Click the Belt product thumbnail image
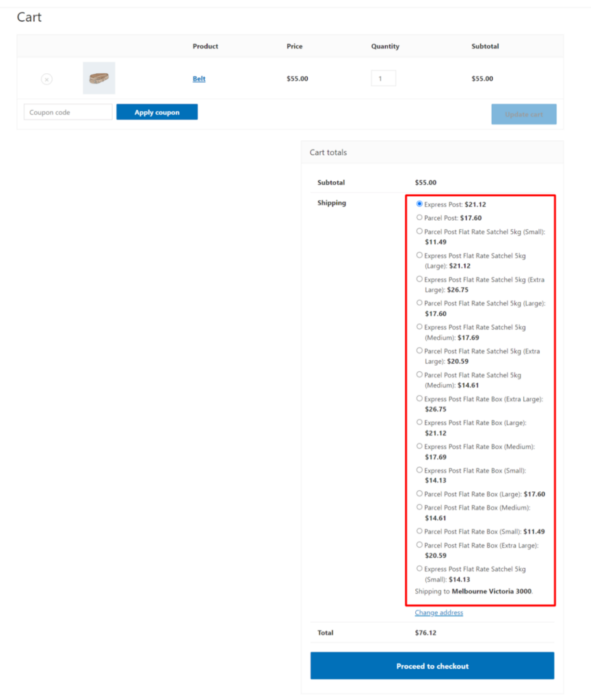This screenshot has height=700, width=591. tap(99, 78)
